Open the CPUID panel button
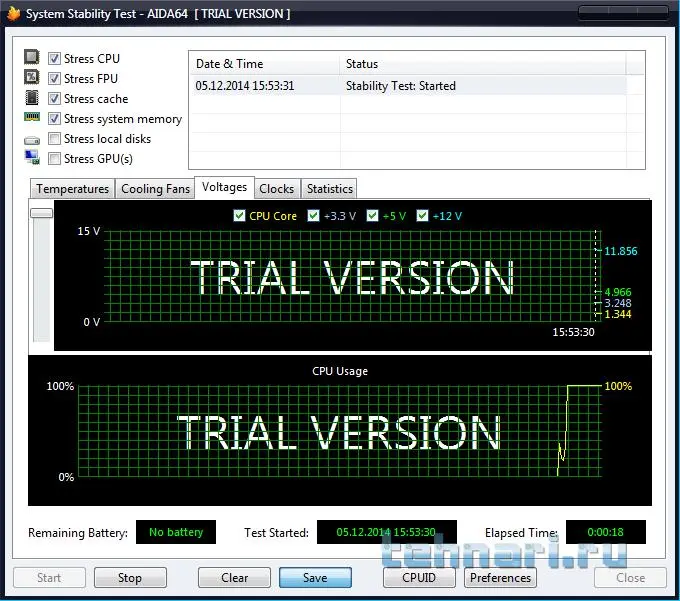Viewport: 680px width, 601px height. point(419,578)
